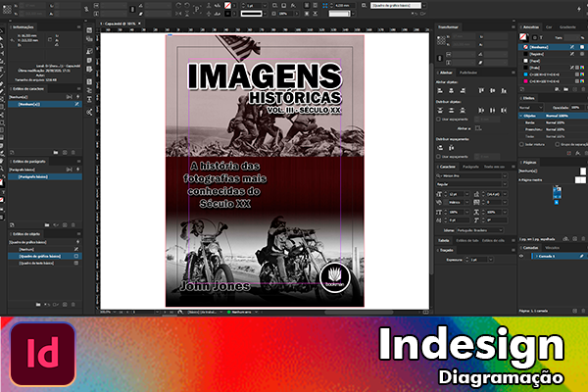Image resolution: width=588 pixels, height=392 pixels.
Task: Click distribute horizontal centers icon
Action: (x=492, y=111)
